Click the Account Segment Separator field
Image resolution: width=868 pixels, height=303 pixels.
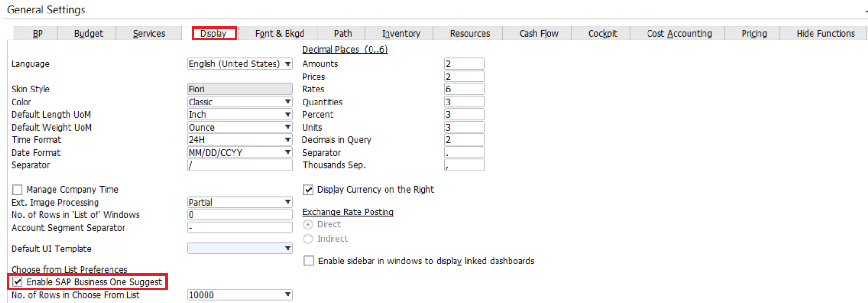(x=239, y=228)
